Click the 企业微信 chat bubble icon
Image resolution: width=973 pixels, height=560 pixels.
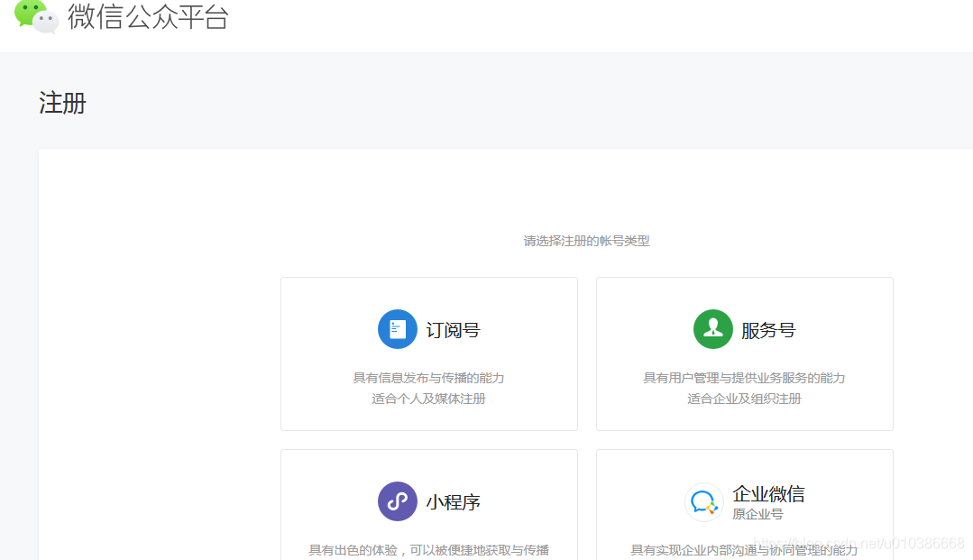pyautogui.click(x=704, y=501)
